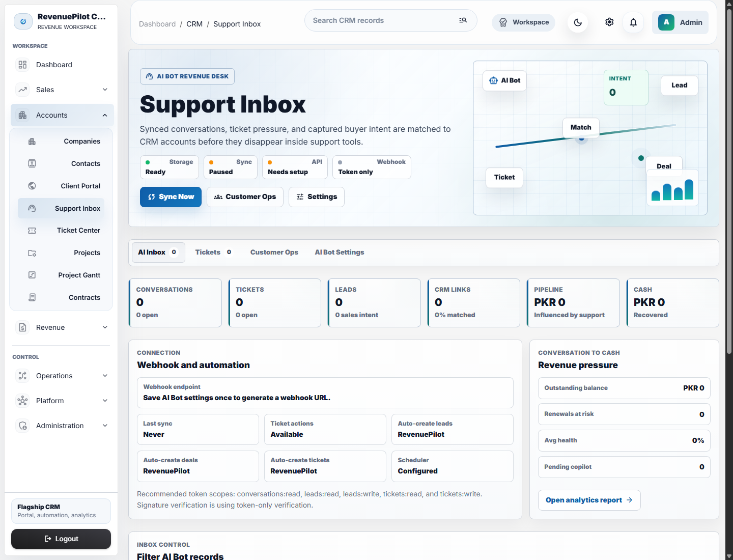Switch to the AI Inbox tab
The image size is (733, 560).
(158, 253)
